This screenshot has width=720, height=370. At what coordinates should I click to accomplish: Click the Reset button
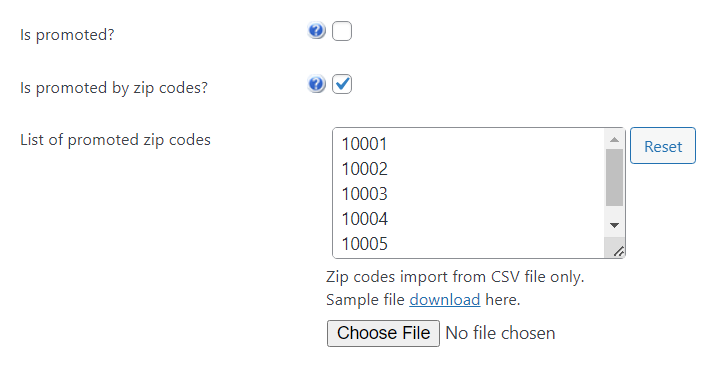[x=663, y=146]
